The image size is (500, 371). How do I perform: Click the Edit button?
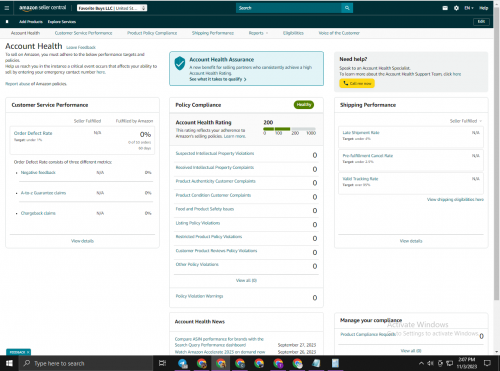click(x=481, y=22)
